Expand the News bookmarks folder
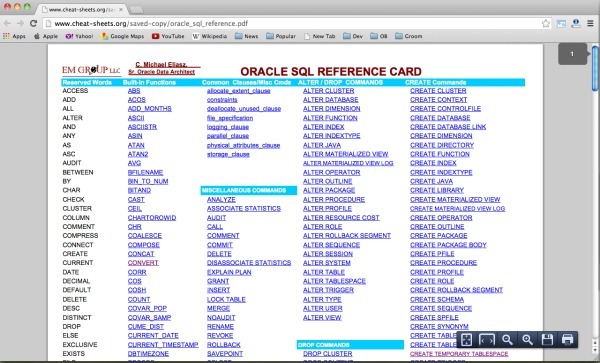This screenshot has width=600, height=363. click(246, 36)
